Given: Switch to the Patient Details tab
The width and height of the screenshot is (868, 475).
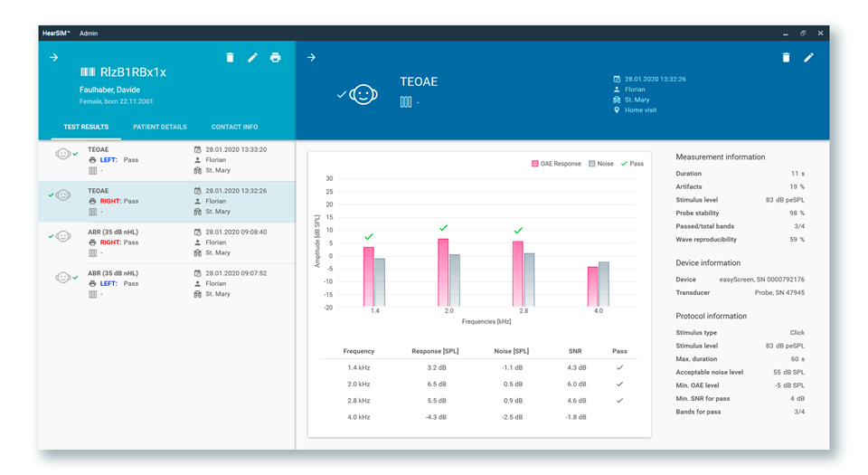Looking at the screenshot, I should click(x=160, y=127).
